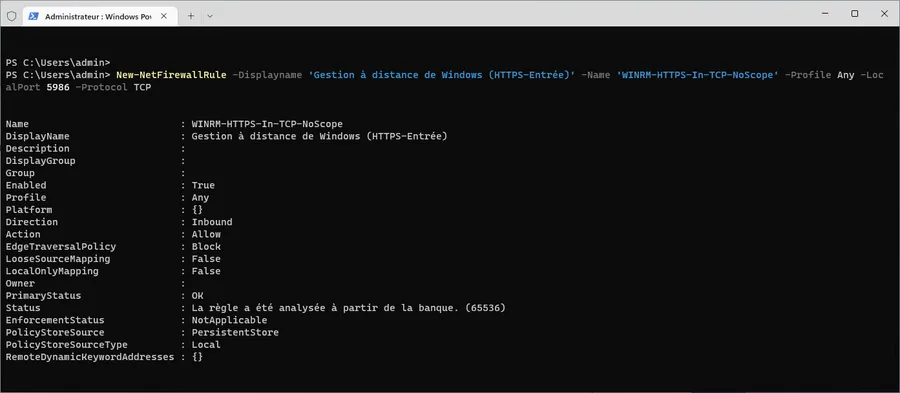Minimize the terminal window
This screenshot has width=900, height=393.
coord(824,13)
